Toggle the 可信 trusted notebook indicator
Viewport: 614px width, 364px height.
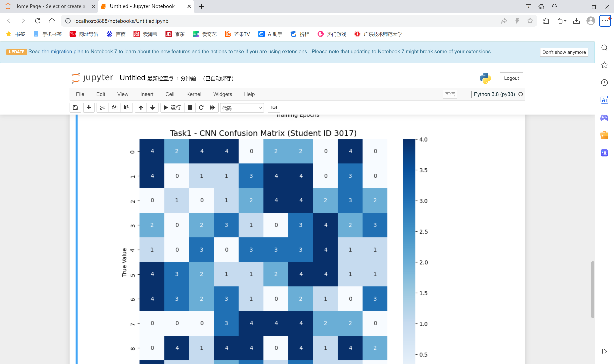coord(450,94)
